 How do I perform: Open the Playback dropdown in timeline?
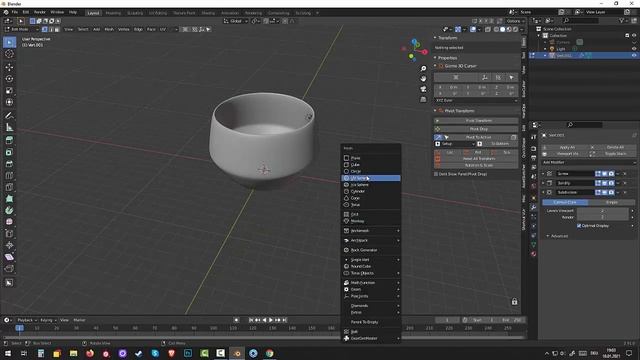click(27, 320)
